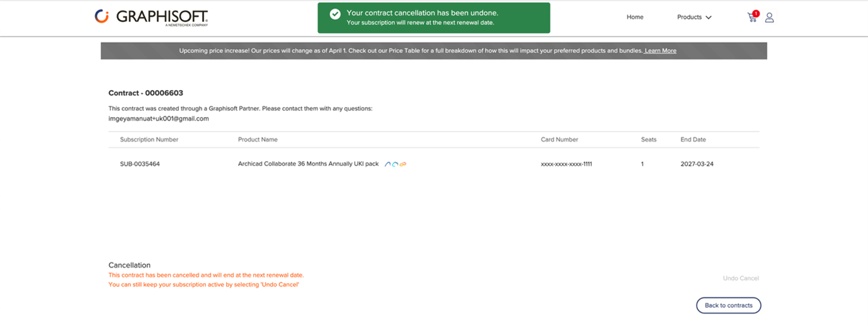The image size is (868, 326).
Task: Open the Learn More price increase link
Action: (660, 51)
